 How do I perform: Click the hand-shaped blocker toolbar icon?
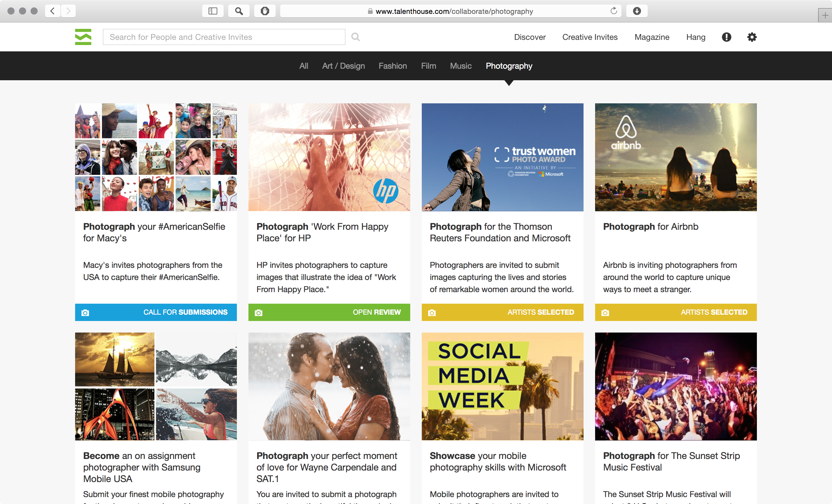tap(265, 11)
